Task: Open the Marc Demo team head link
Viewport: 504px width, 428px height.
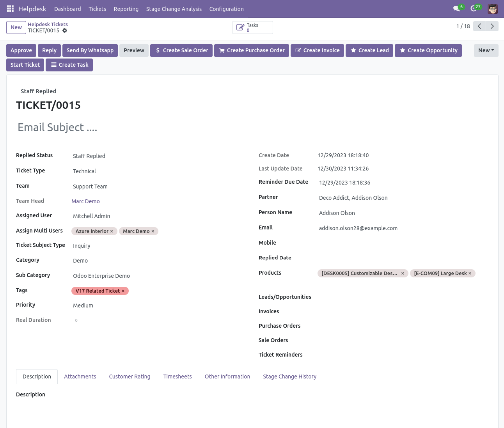Action: pyautogui.click(x=85, y=201)
